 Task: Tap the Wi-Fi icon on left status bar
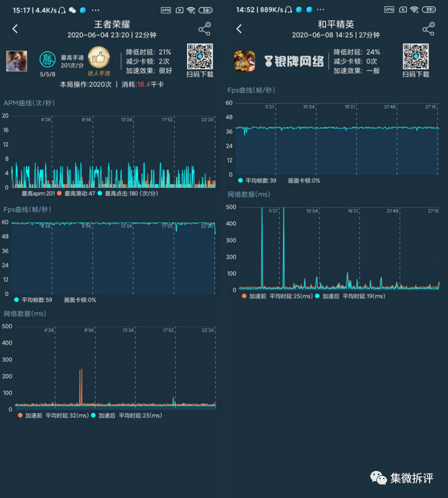click(x=191, y=10)
